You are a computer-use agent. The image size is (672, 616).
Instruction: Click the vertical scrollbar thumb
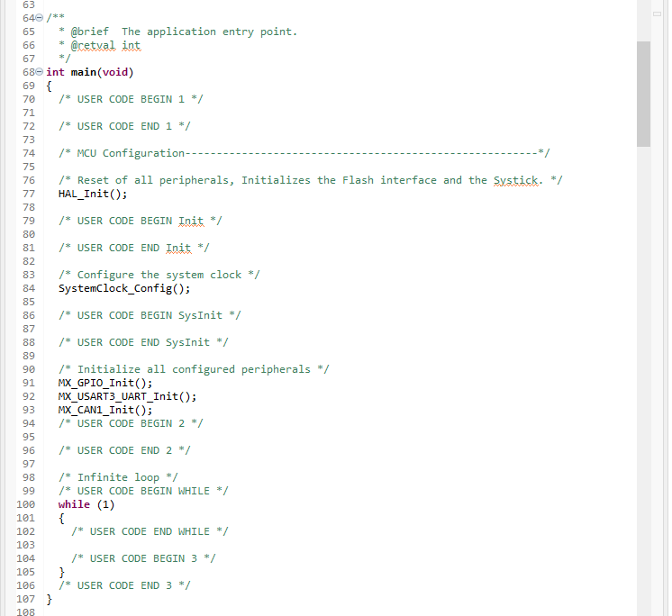(643, 94)
